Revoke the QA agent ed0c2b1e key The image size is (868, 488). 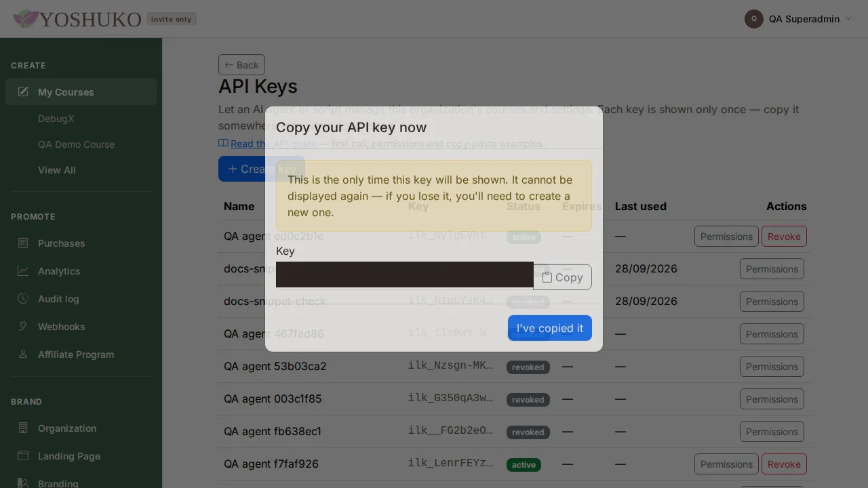pos(784,237)
